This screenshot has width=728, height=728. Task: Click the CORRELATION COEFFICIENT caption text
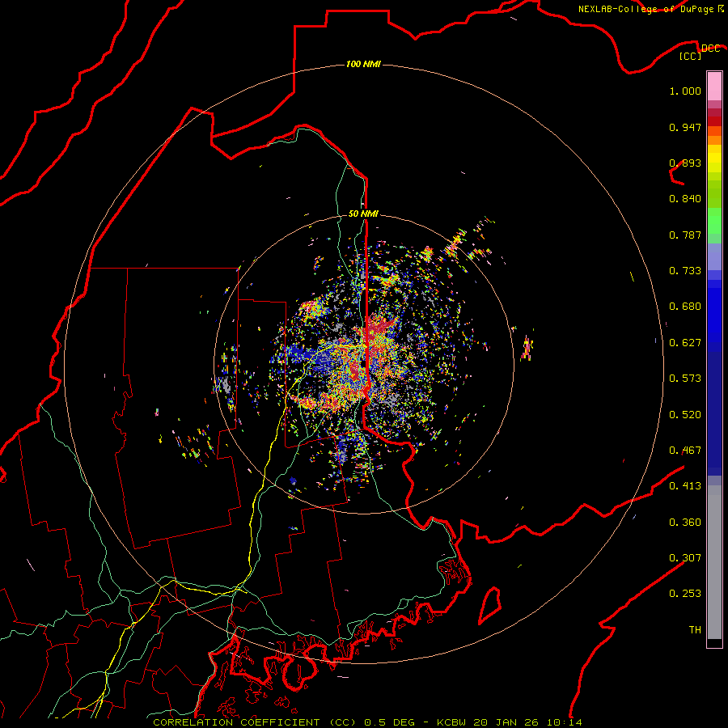click(x=236, y=722)
